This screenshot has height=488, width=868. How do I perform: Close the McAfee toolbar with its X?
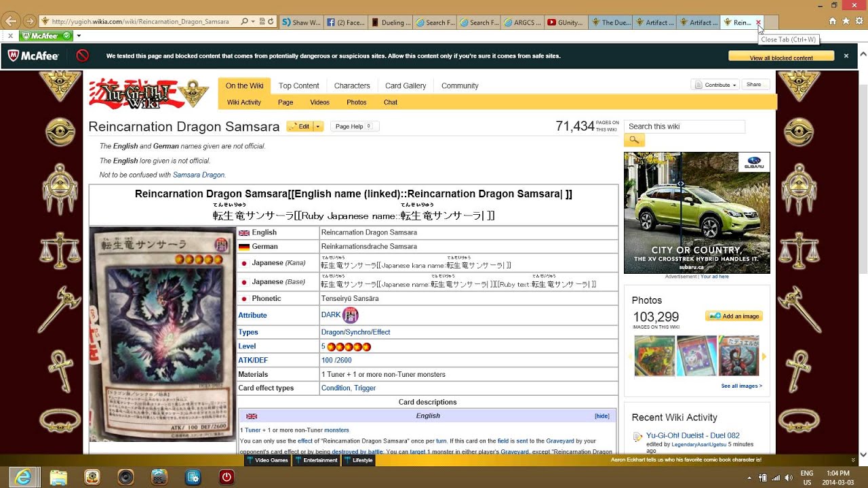[10, 36]
